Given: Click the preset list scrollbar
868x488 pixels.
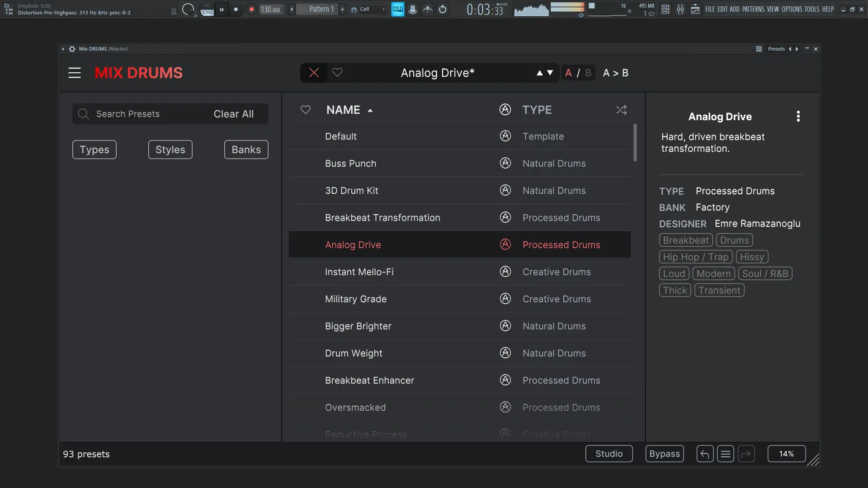Looking at the screenshot, I should pyautogui.click(x=635, y=143).
